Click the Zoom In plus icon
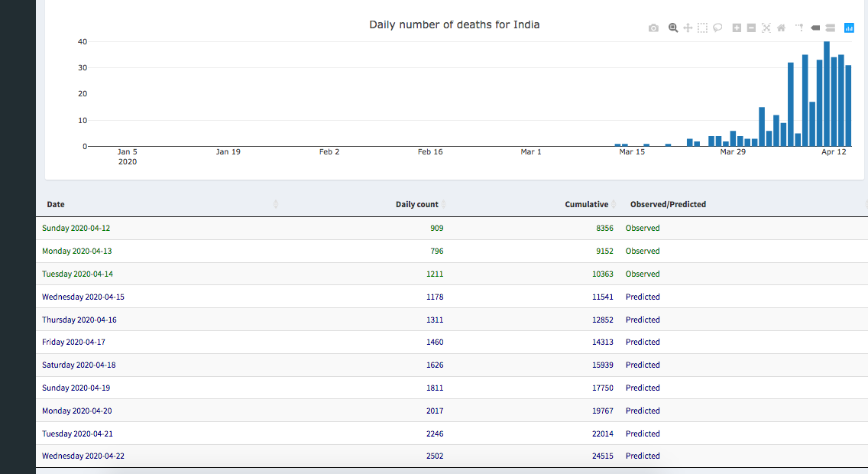The width and height of the screenshot is (868, 474). click(x=737, y=28)
